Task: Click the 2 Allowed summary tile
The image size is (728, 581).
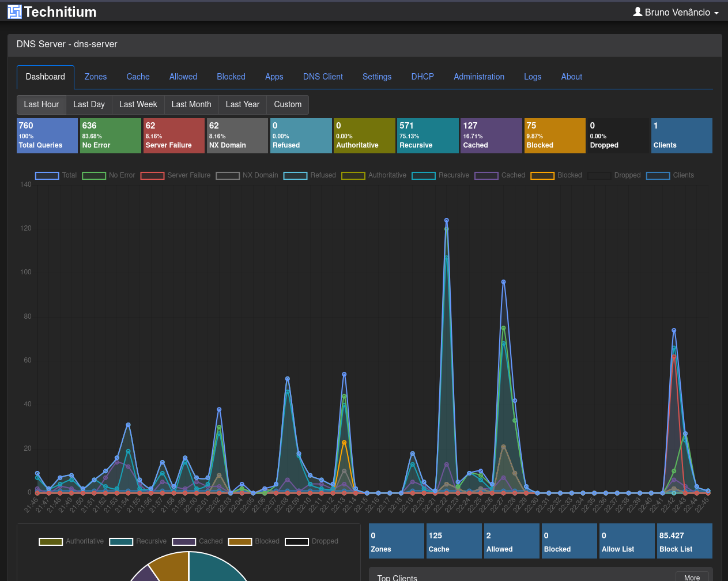Action: [512, 541]
